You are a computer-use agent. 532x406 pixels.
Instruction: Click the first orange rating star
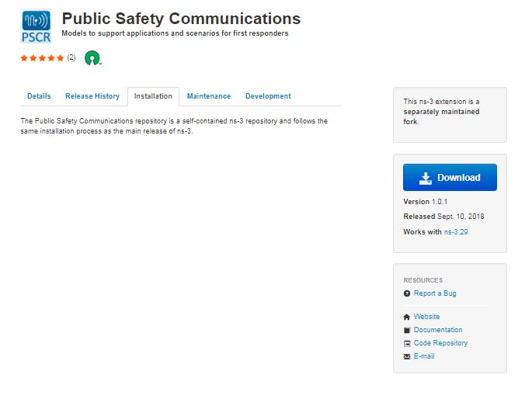tap(24, 58)
